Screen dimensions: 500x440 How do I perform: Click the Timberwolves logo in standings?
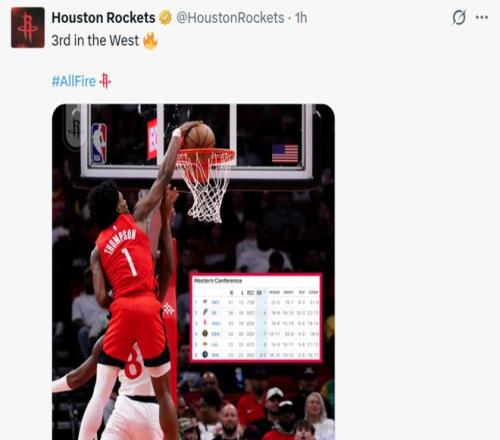pos(205,354)
